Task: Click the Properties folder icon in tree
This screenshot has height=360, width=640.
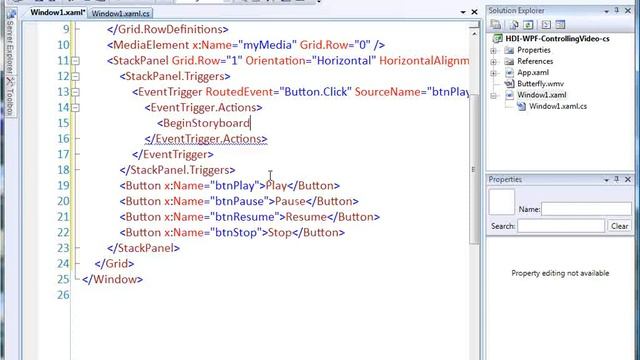Action: tap(509, 50)
